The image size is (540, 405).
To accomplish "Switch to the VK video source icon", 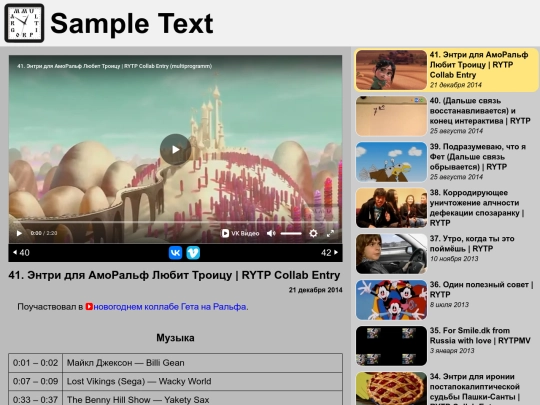I will click(x=175, y=253).
